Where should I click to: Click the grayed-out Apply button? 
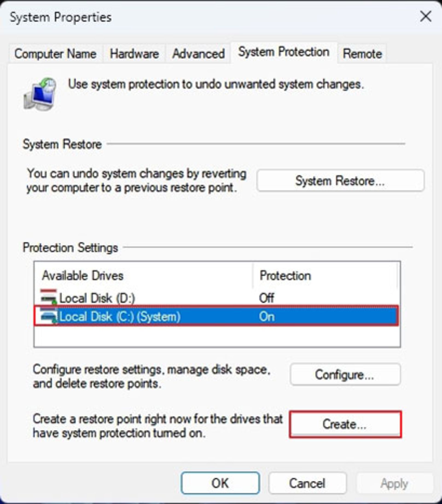coord(394,483)
